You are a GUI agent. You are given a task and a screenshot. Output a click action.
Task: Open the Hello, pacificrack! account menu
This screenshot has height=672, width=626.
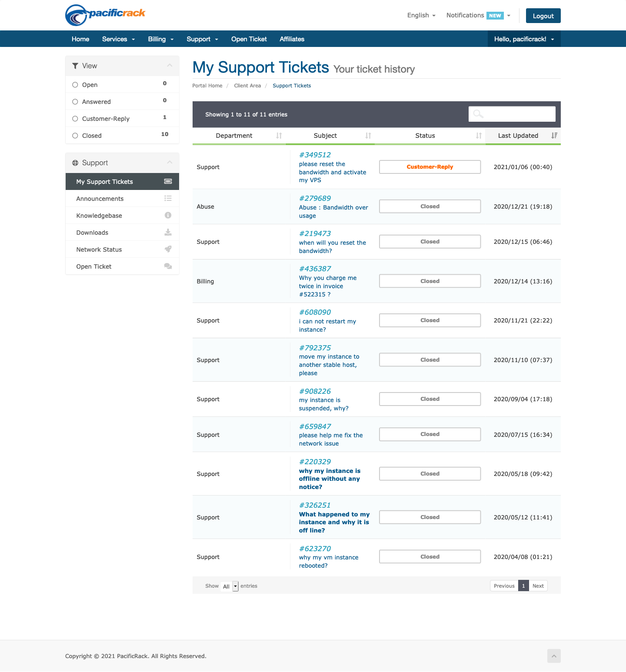coord(524,39)
